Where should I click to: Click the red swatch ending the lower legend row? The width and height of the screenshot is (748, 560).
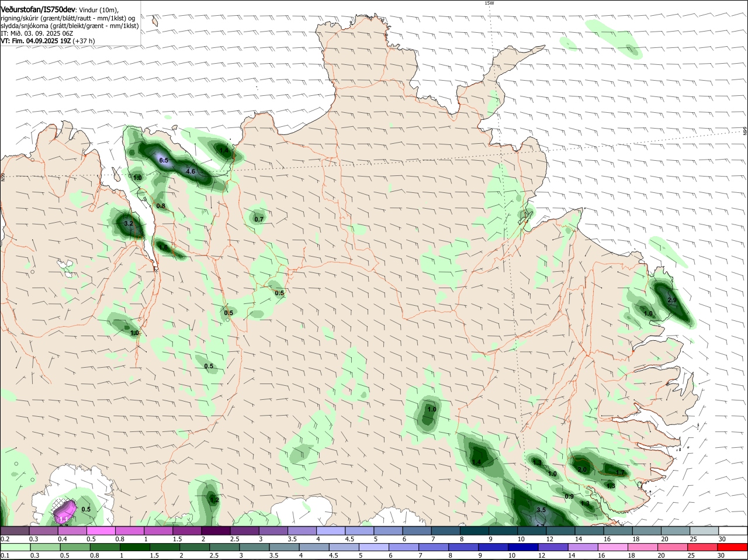[x=733, y=547]
